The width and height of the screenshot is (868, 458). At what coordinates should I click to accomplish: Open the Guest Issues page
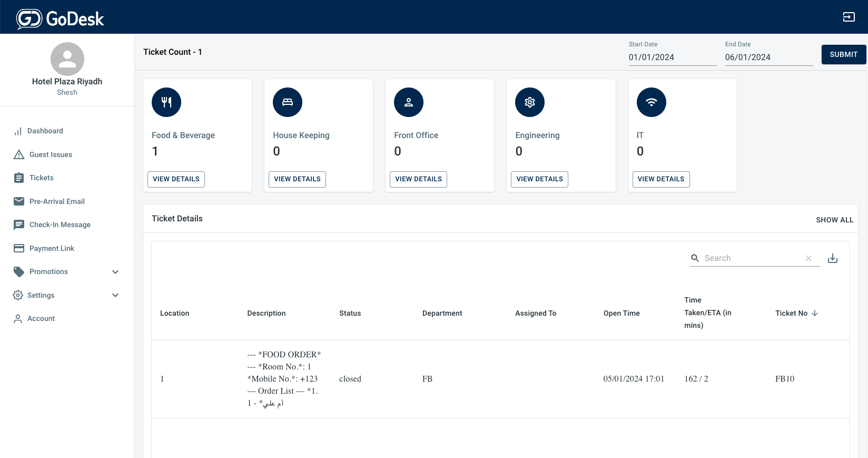[51, 154]
